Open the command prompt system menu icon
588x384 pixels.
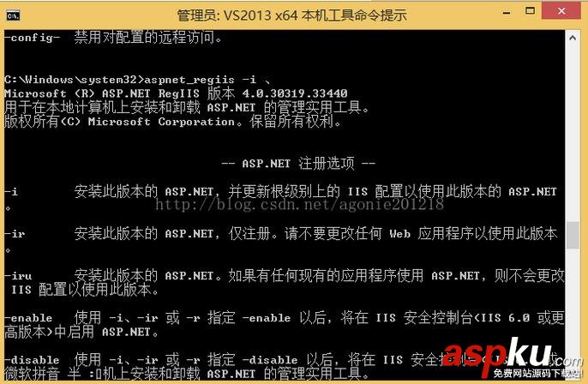click(13, 15)
